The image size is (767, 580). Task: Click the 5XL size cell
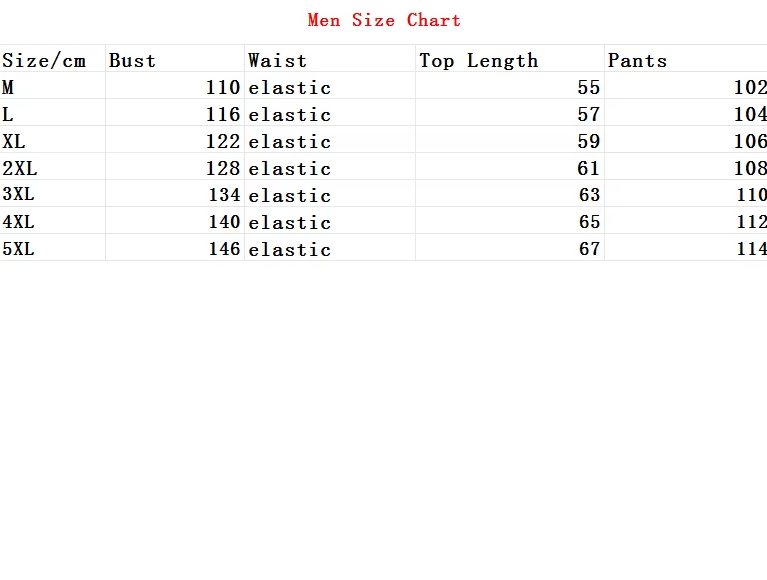19,249
